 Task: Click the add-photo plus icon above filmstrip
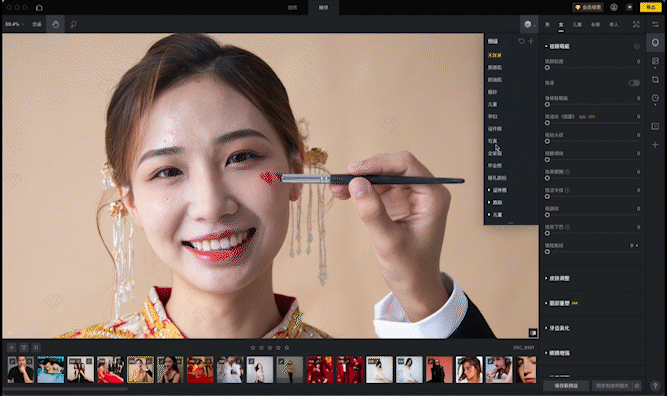click(12, 347)
